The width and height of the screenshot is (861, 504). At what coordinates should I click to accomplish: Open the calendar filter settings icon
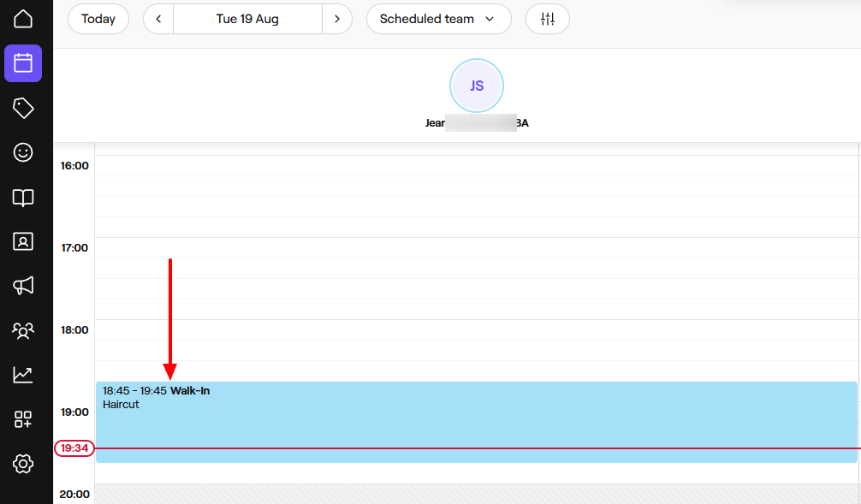tap(548, 19)
